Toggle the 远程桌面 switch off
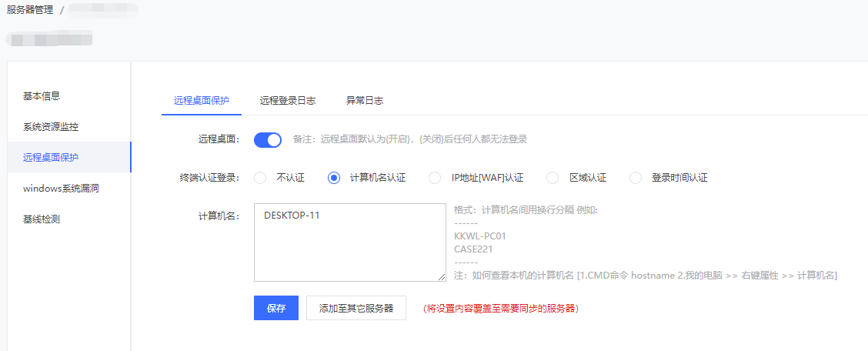 (268, 140)
